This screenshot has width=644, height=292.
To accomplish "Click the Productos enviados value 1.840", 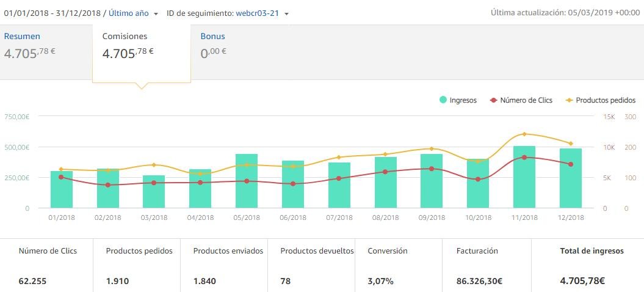I will [204, 282].
